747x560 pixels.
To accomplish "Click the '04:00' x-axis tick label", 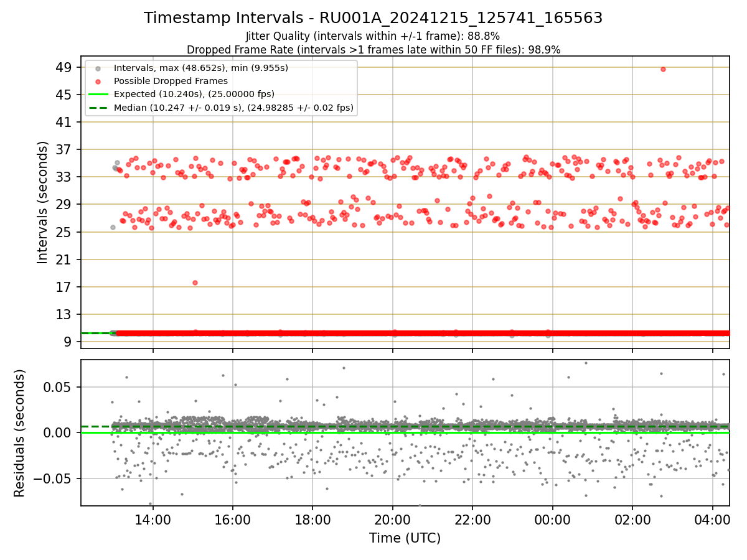I will 712,519.
